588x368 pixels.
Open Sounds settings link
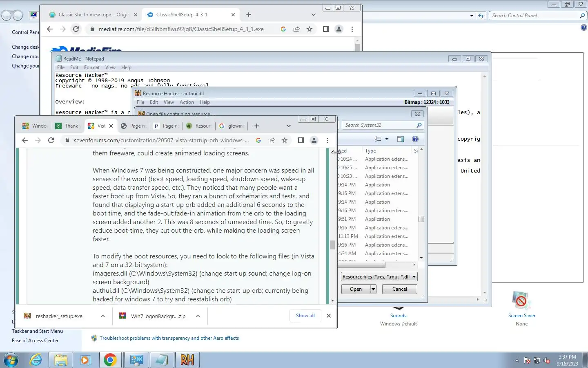[398, 316]
